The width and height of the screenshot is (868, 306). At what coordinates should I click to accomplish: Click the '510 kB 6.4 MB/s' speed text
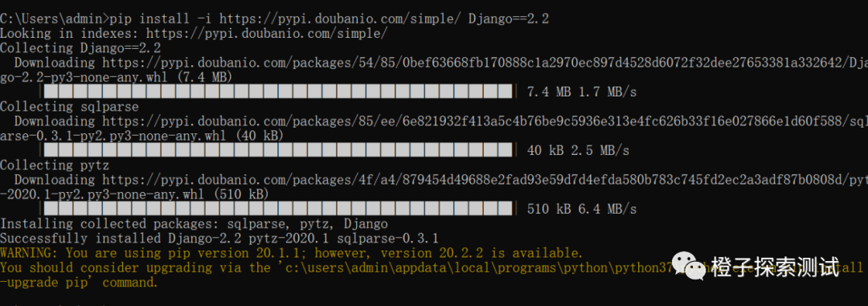[582, 209]
